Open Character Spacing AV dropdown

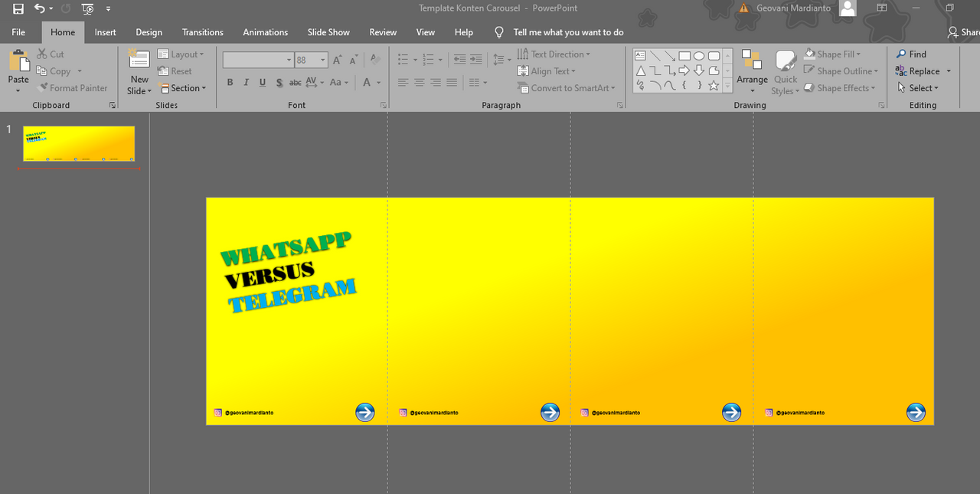click(x=315, y=83)
